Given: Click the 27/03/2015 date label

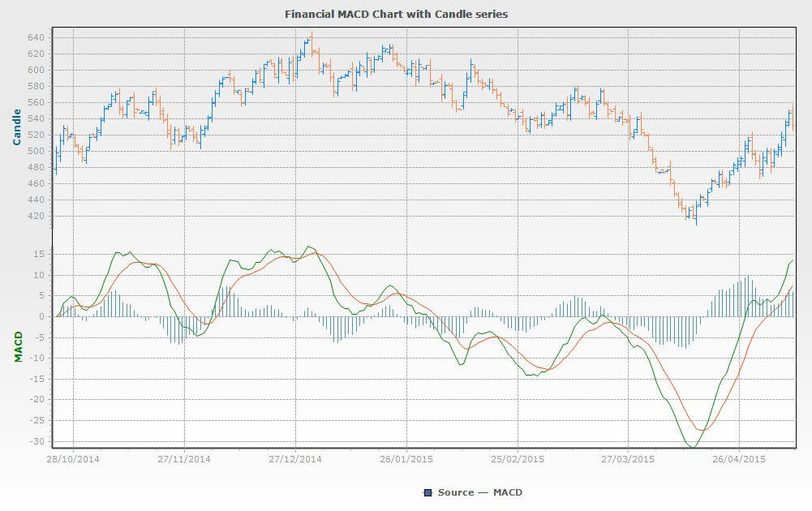Looking at the screenshot, I should [x=628, y=459].
